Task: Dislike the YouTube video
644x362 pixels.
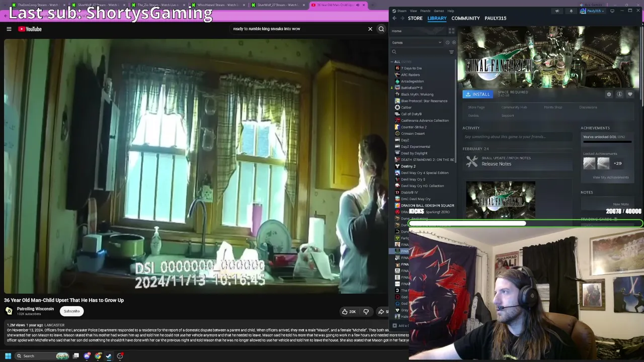Action: point(366,312)
